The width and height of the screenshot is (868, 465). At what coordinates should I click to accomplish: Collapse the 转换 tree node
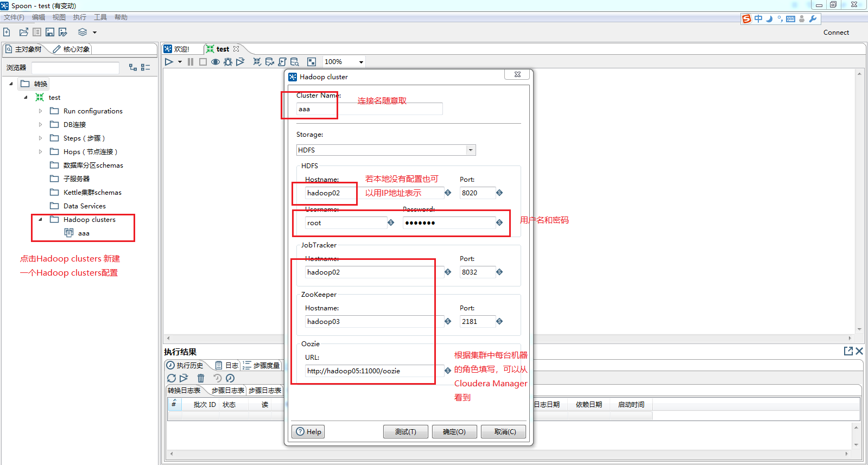[x=11, y=84]
